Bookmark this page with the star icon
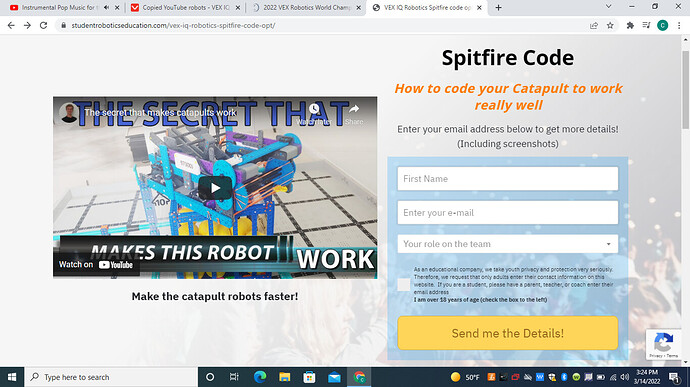This screenshot has width=690, height=387. click(x=610, y=26)
